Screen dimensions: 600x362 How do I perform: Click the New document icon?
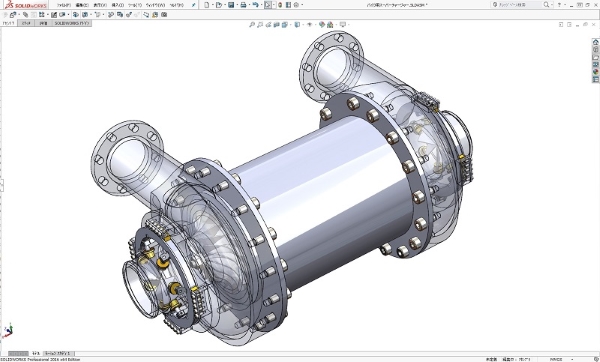tap(207, 5)
